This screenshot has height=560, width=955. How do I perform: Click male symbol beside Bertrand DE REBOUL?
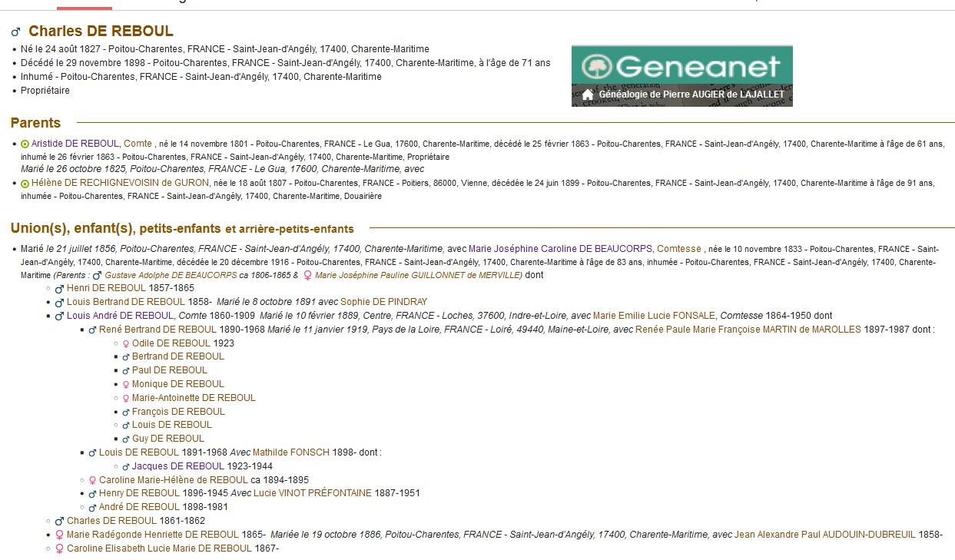126,357
